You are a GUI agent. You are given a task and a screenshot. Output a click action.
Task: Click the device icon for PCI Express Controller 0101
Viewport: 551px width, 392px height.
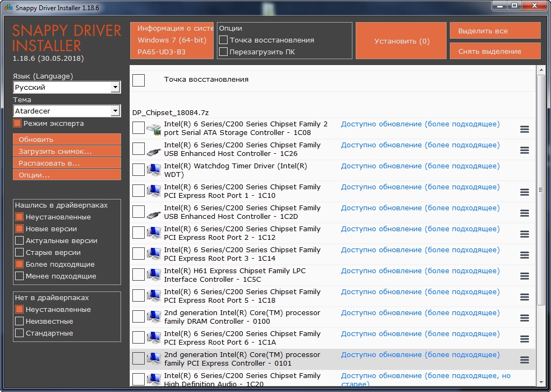click(153, 359)
